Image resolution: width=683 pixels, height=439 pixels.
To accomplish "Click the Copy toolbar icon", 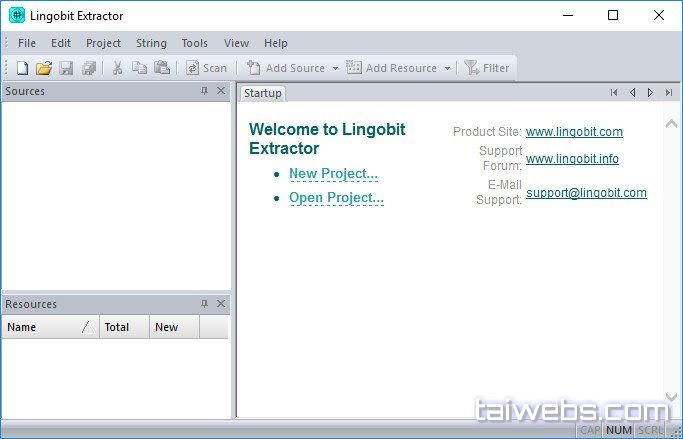I will [x=139, y=68].
